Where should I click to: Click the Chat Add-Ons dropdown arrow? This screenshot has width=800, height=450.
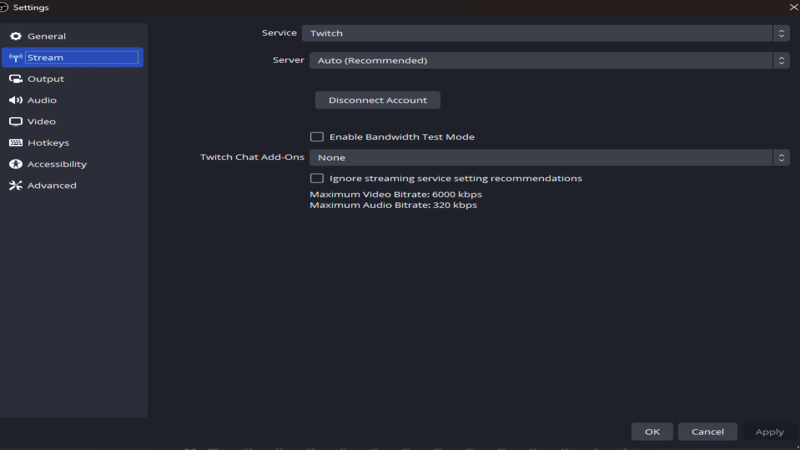(781, 158)
